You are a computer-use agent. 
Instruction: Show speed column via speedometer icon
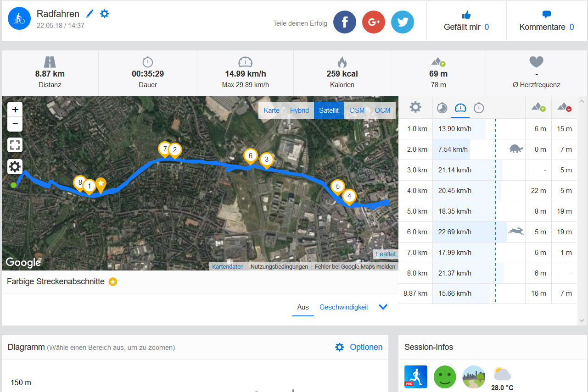460,108
